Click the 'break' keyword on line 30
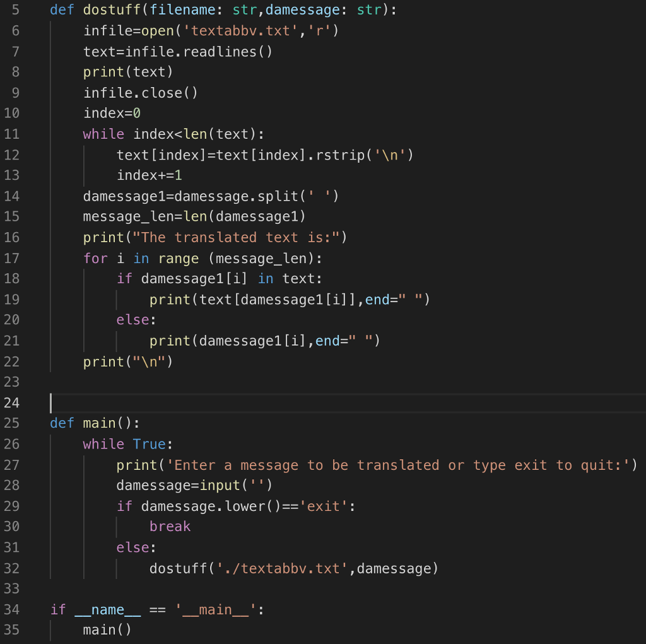 point(170,527)
